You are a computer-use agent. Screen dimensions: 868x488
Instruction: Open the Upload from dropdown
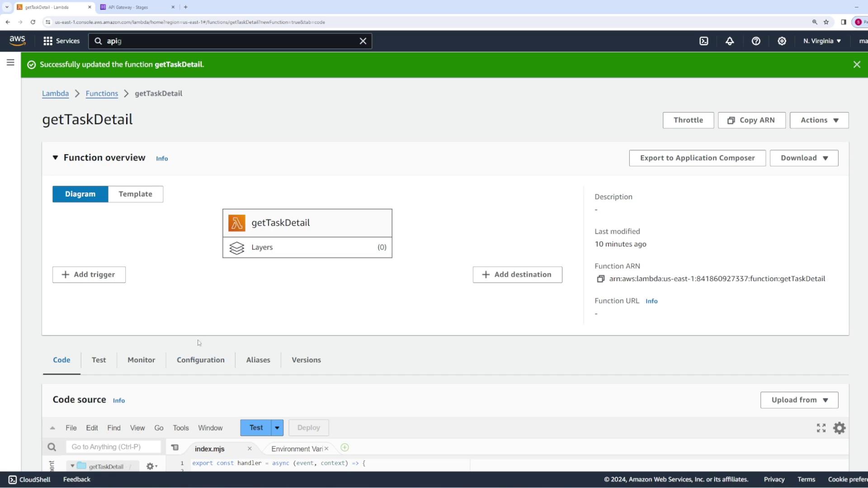click(x=799, y=400)
